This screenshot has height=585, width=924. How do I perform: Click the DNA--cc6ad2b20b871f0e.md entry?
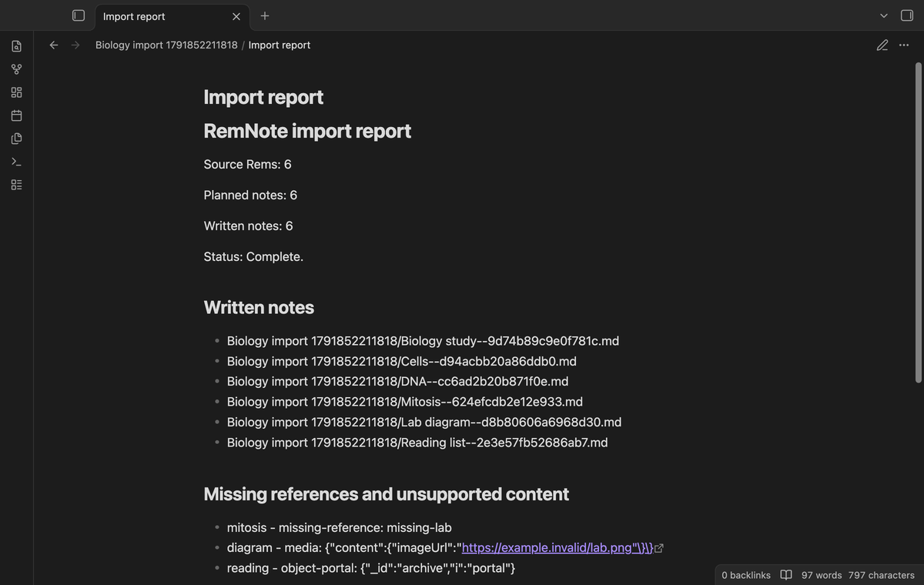tap(398, 382)
